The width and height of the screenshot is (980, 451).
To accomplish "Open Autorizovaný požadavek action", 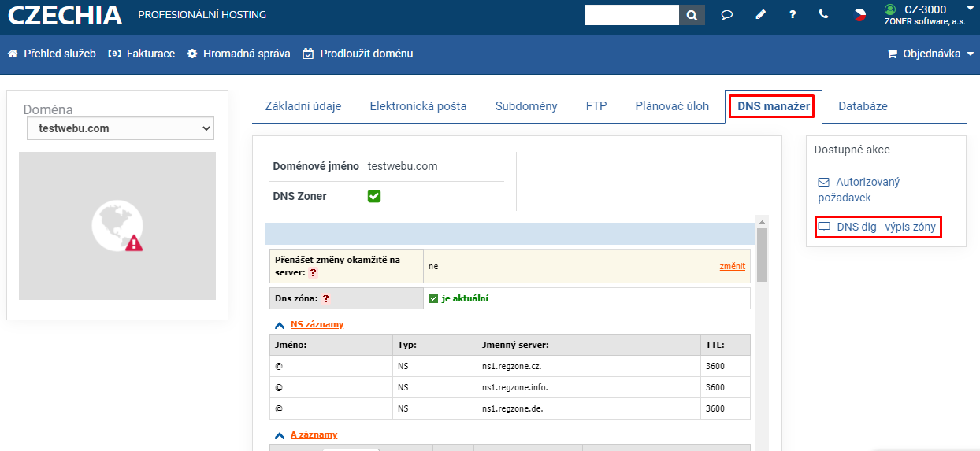I will pos(859,190).
